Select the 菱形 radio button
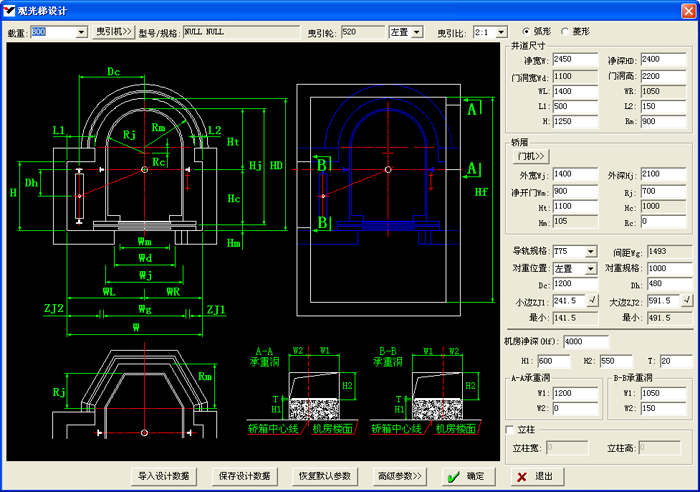The image size is (700, 492). (565, 32)
